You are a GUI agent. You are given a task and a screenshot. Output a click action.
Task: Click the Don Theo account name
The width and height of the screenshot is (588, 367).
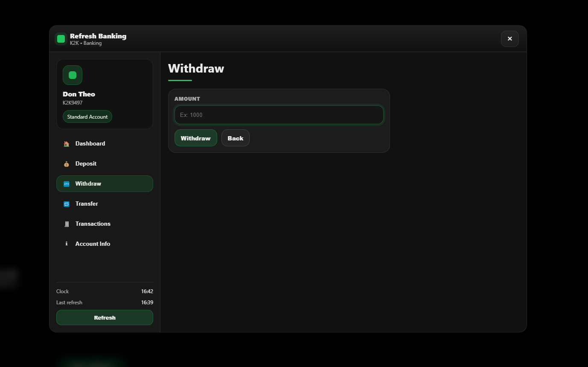click(x=79, y=94)
